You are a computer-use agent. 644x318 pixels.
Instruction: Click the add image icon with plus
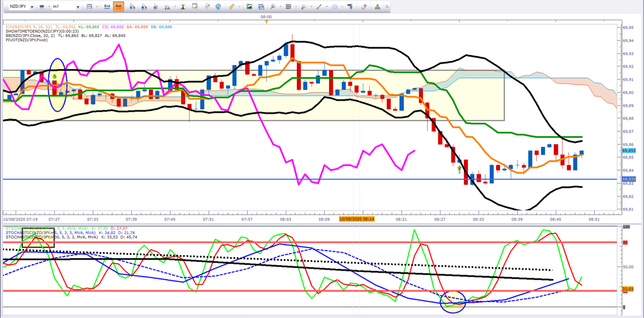tap(249, 7)
